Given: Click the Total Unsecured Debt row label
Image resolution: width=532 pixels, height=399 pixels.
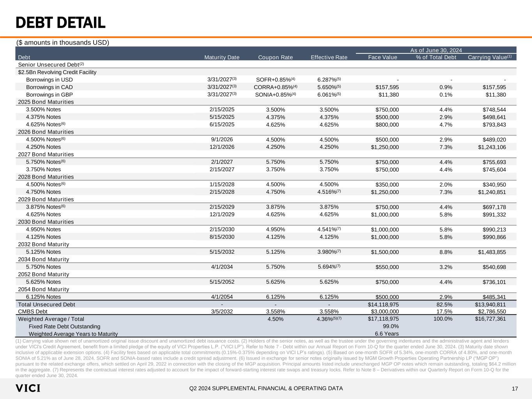Looking at the screenshot, I should [x=47, y=304].
